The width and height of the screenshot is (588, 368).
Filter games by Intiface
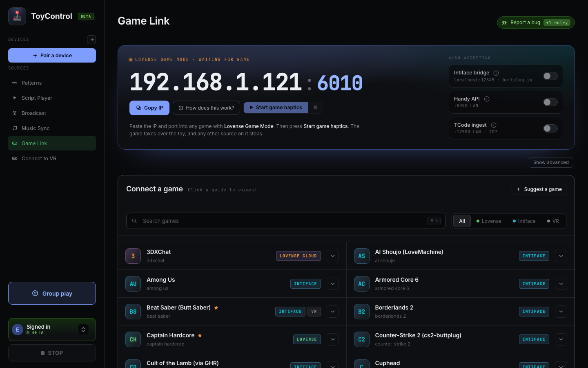point(524,221)
